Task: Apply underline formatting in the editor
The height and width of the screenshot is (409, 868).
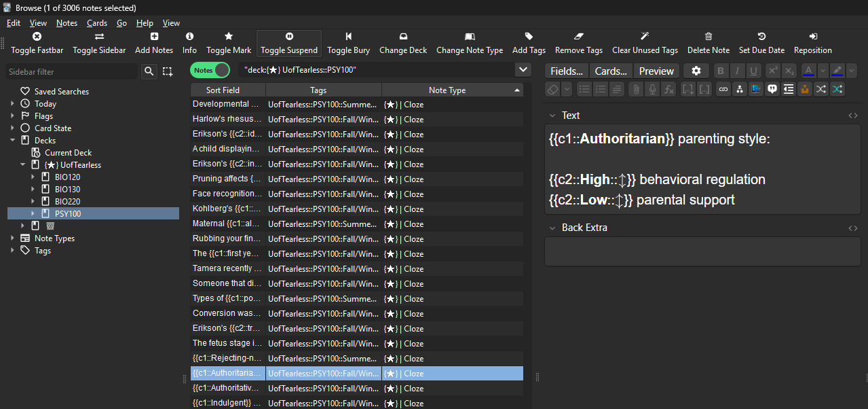Action: click(x=753, y=71)
